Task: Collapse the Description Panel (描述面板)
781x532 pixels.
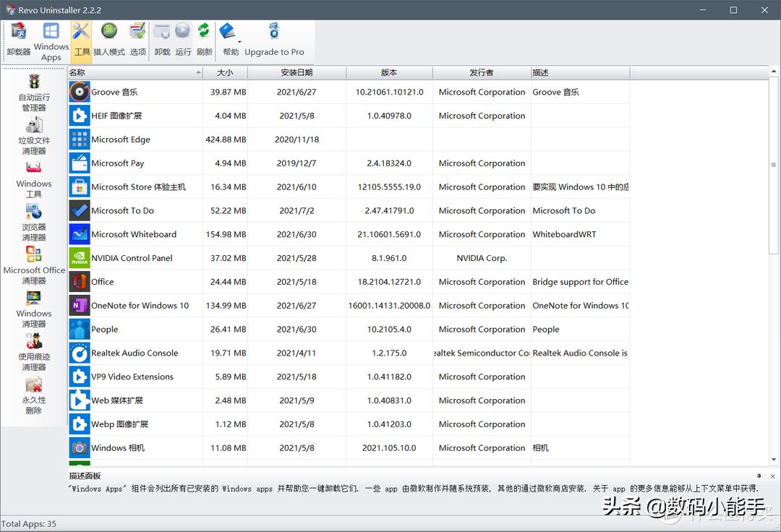Action: [x=759, y=475]
